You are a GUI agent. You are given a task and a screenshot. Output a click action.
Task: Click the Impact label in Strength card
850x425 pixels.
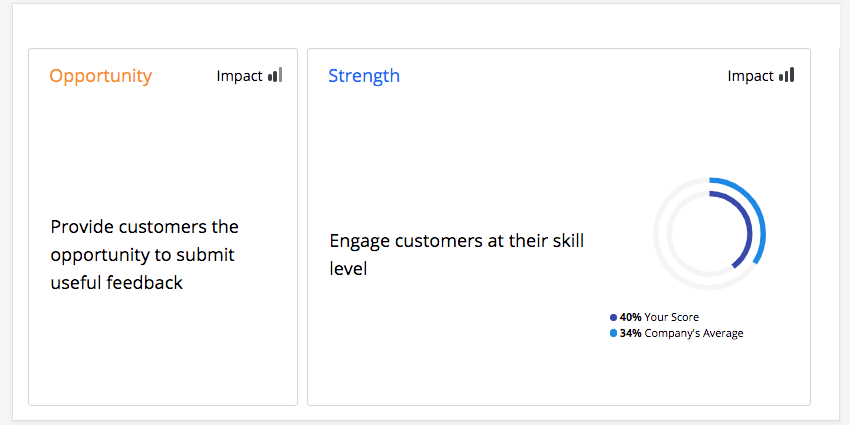(750, 76)
